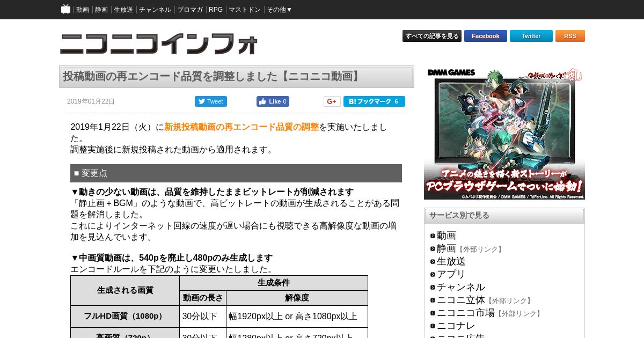Click heading ▼中画質動画は、540pを廃止し480pのみ生成します

[172, 258]
